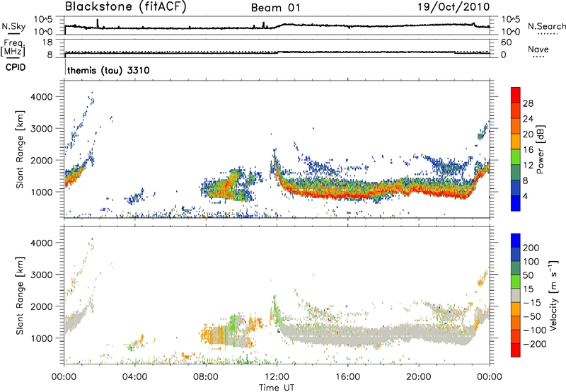Click the 'Slant Range [km]' label of power panel
Image resolution: width=566 pixels, height=392 pixels.
[20, 149]
